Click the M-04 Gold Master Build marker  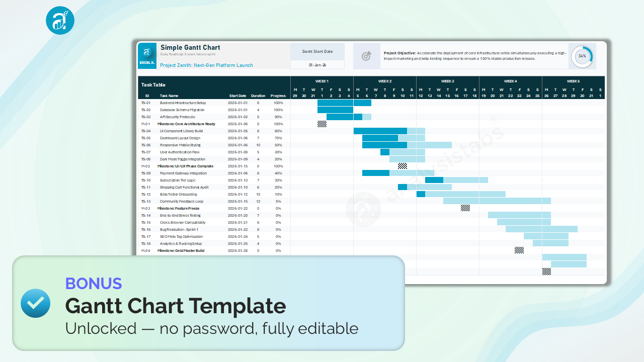[x=519, y=250]
